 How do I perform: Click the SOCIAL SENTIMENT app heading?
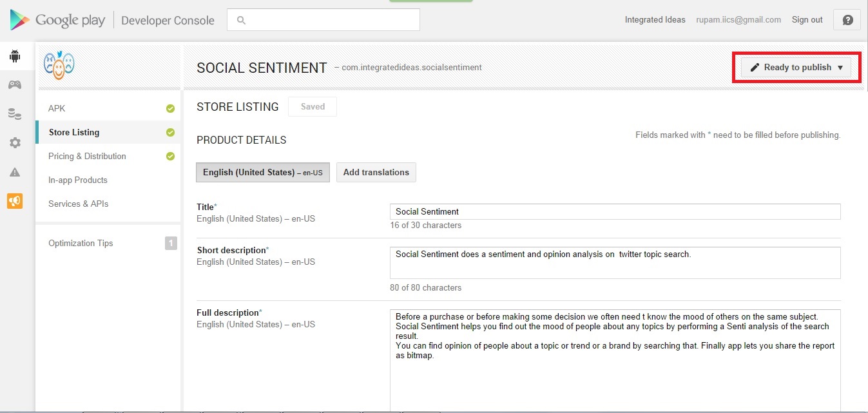click(x=262, y=68)
